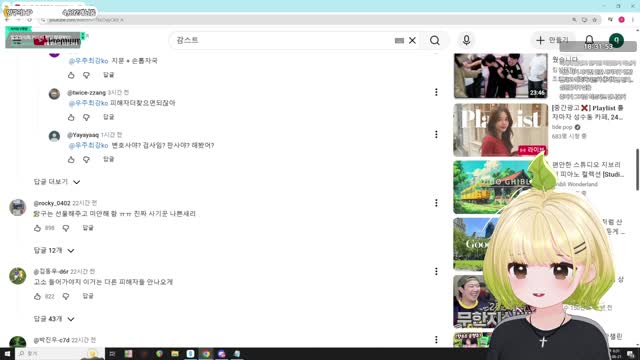Open the Chrome three-dot menu

click(633, 20)
